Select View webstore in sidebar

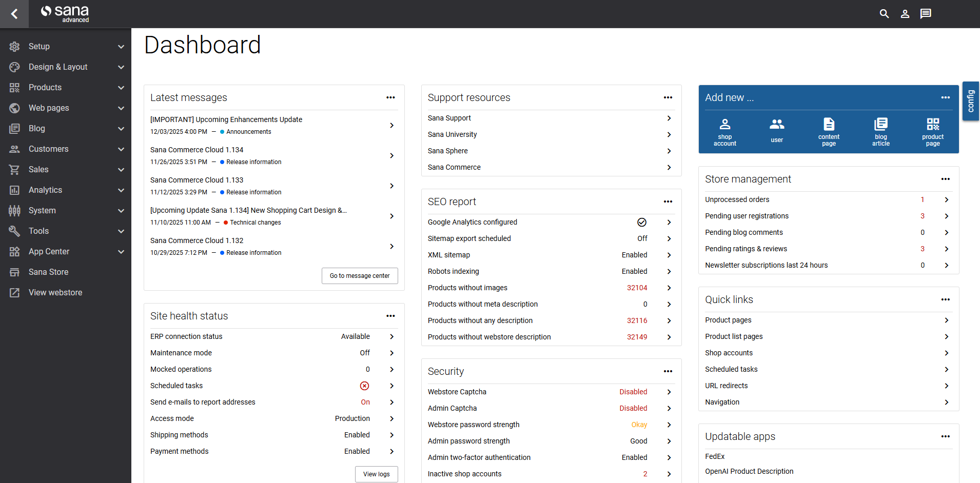pyautogui.click(x=55, y=292)
